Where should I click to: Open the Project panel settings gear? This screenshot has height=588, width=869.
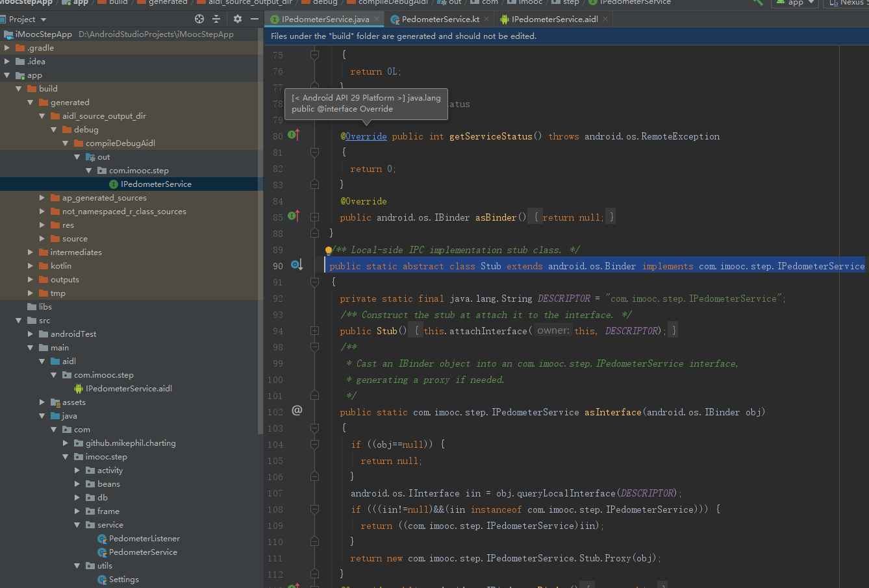pos(237,19)
